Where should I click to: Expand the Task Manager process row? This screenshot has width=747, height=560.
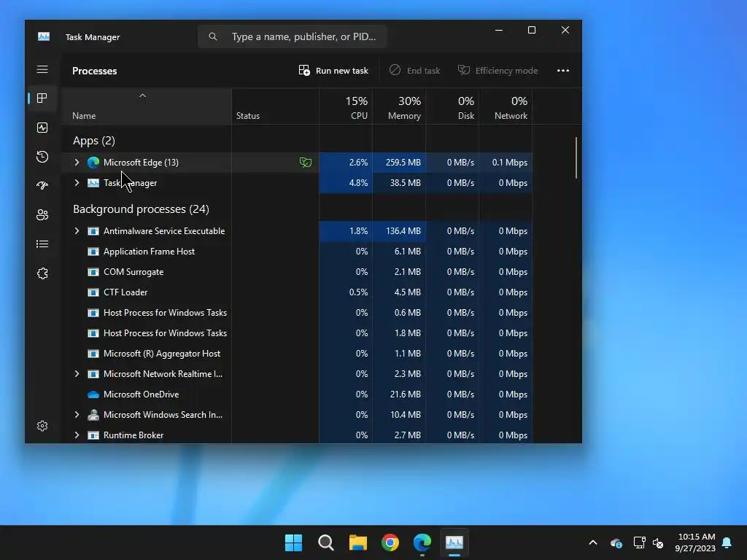pos(77,183)
